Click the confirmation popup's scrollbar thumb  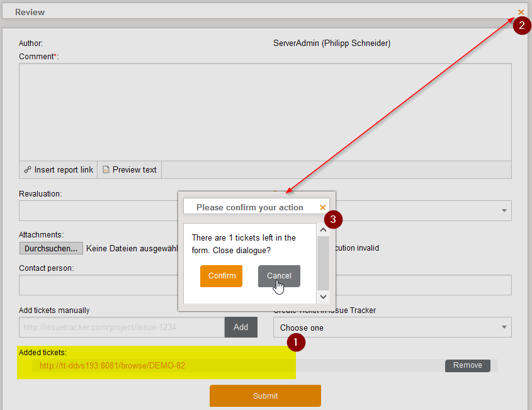click(x=324, y=263)
